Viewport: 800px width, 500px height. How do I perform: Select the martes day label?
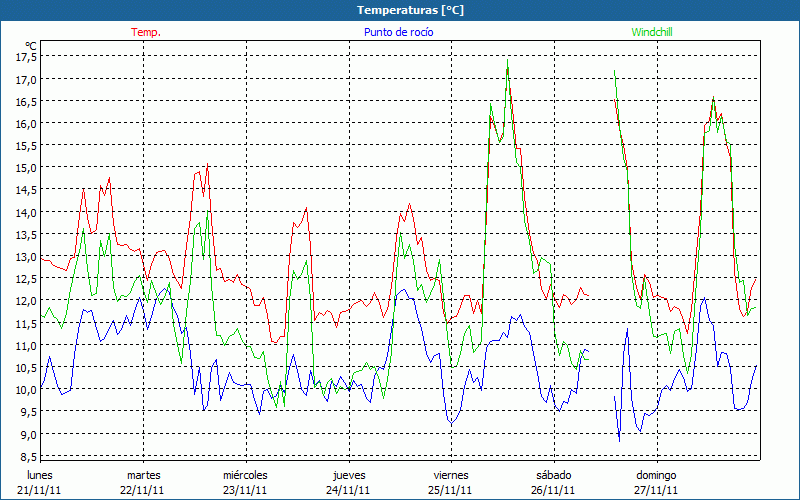coord(143,475)
